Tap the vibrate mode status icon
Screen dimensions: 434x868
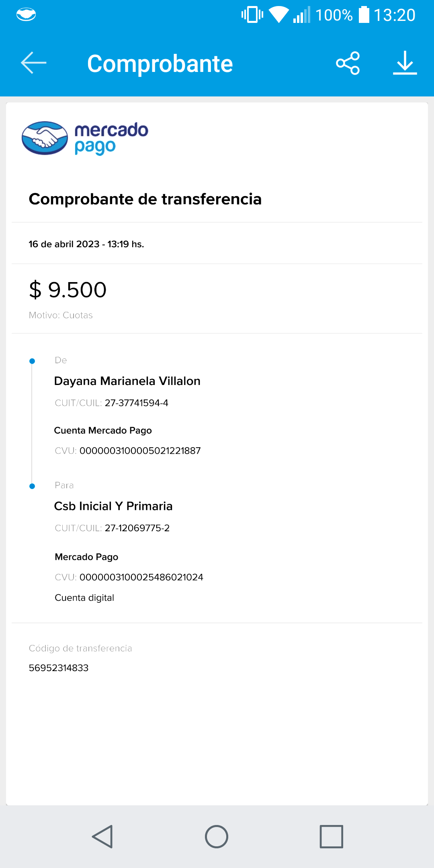tap(252, 15)
